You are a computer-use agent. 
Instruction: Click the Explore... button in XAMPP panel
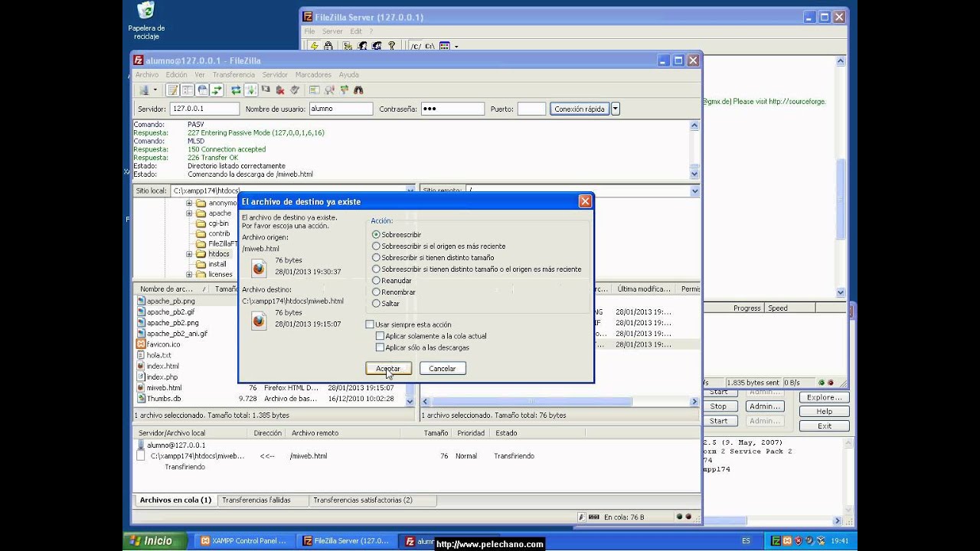[825, 397]
